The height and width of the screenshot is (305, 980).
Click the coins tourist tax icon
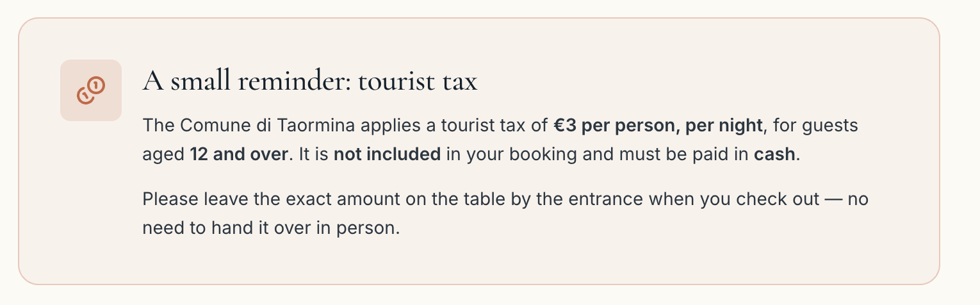(x=91, y=90)
